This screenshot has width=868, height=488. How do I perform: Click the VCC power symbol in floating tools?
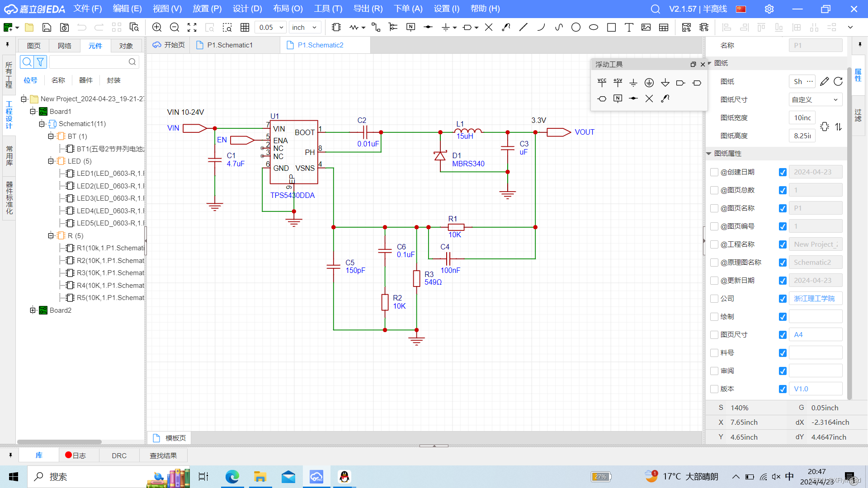pos(602,82)
